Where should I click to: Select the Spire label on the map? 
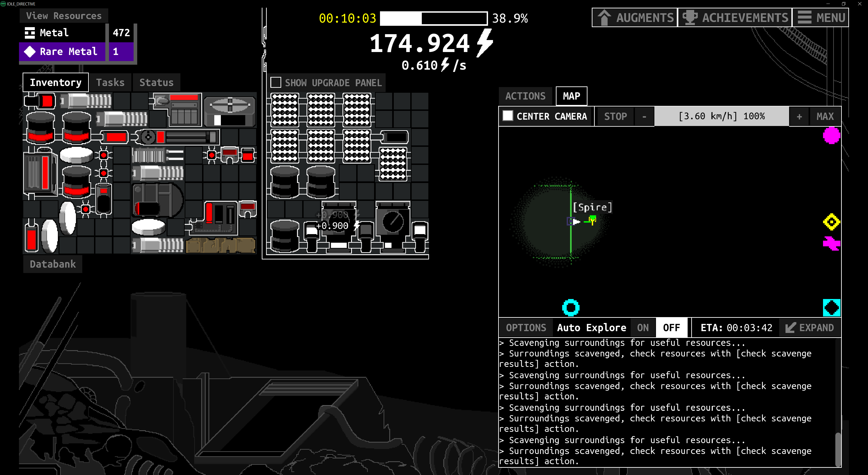(x=592, y=207)
